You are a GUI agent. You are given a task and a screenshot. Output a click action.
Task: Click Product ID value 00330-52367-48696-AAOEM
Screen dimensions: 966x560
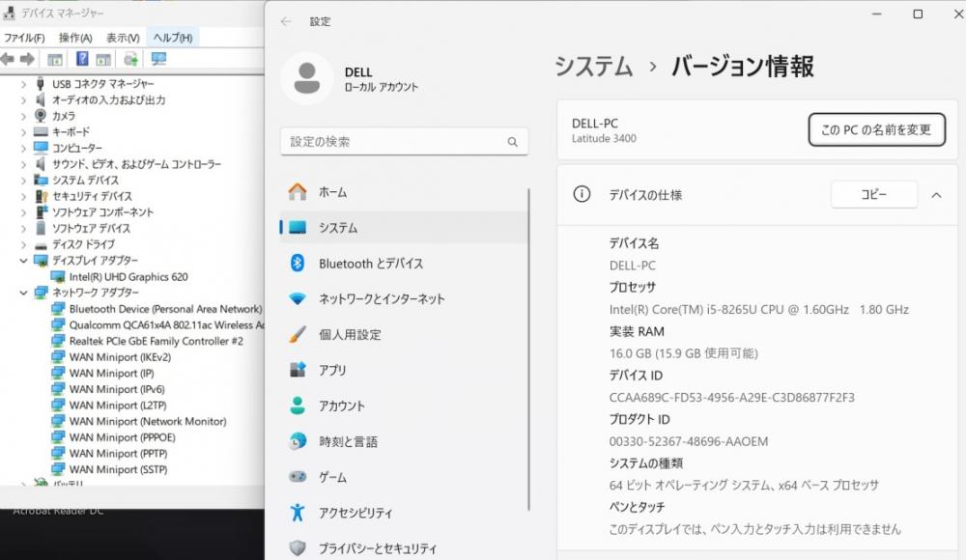689,441
